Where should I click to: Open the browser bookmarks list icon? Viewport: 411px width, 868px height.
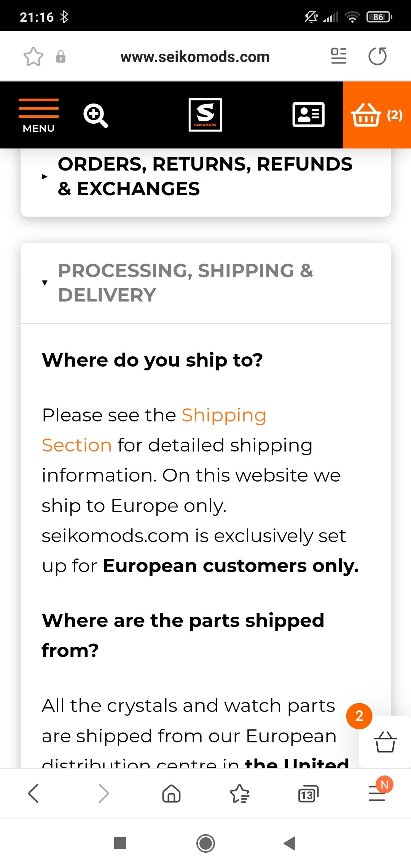click(x=240, y=794)
